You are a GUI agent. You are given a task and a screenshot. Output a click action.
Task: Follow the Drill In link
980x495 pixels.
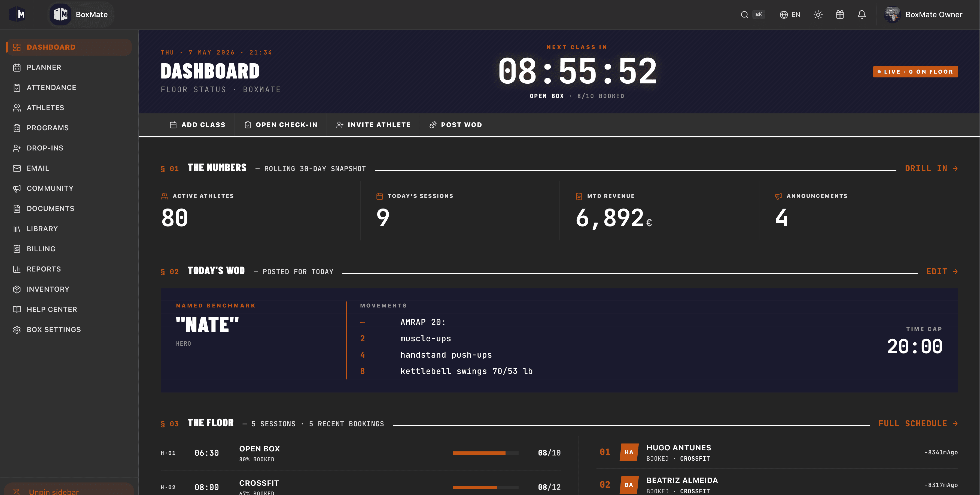(931, 168)
